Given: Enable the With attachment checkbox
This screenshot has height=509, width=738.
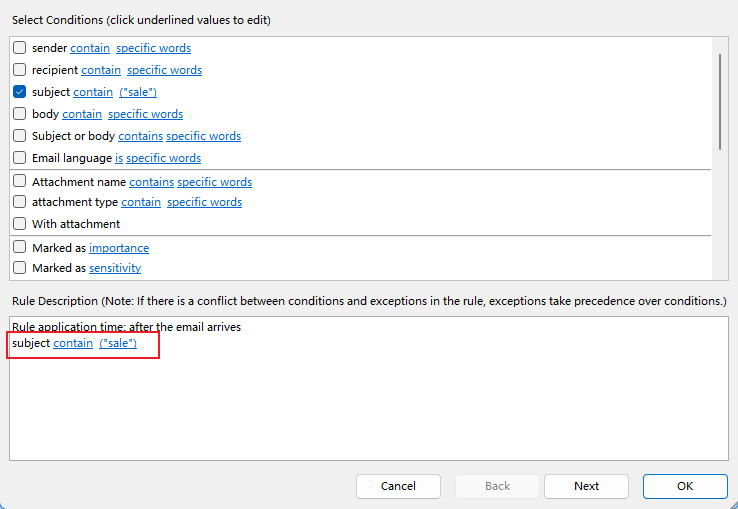Looking at the screenshot, I should click(x=19, y=224).
